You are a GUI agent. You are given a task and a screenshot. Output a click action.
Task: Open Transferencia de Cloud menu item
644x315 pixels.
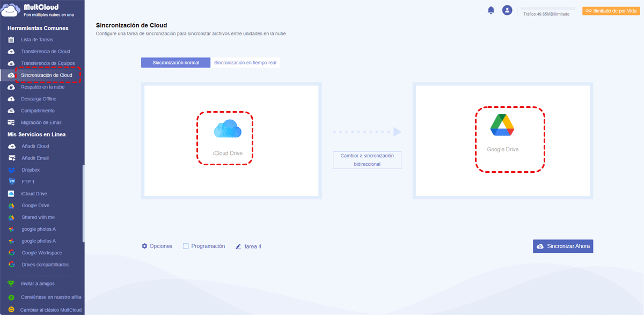tap(46, 52)
